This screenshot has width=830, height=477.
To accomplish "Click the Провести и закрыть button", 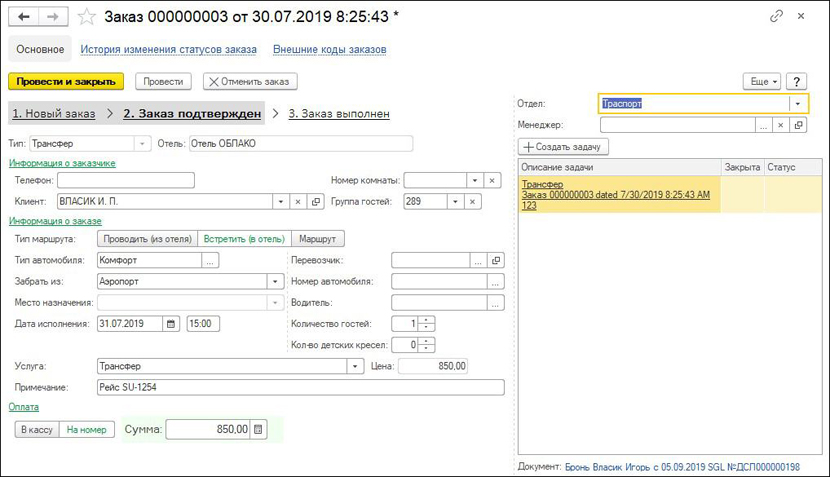I will (65, 81).
